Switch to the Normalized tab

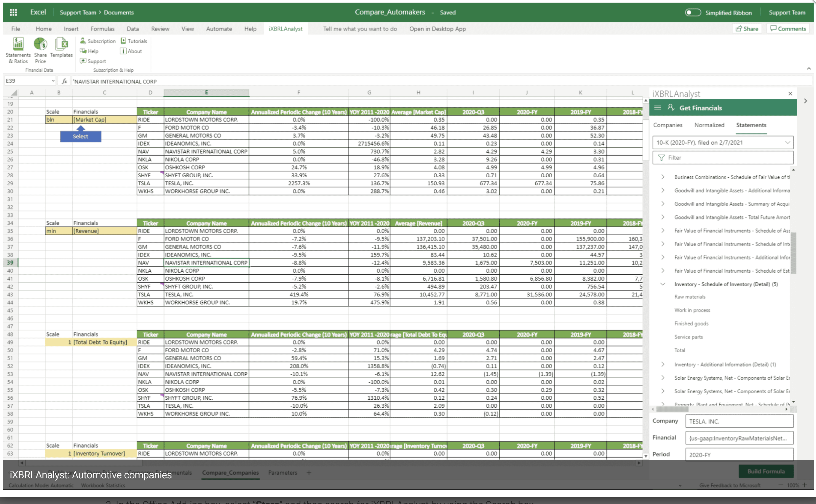coord(709,125)
